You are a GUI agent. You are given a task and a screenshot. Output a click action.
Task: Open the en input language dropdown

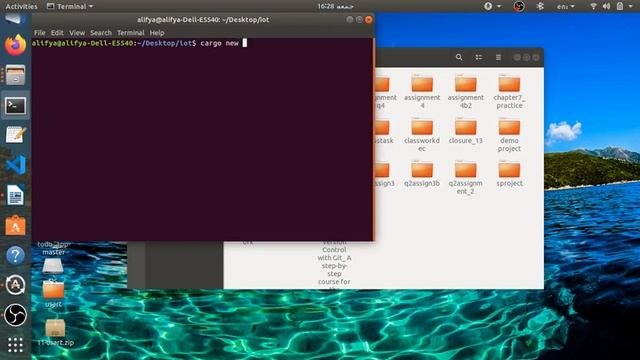pyautogui.click(x=565, y=6)
